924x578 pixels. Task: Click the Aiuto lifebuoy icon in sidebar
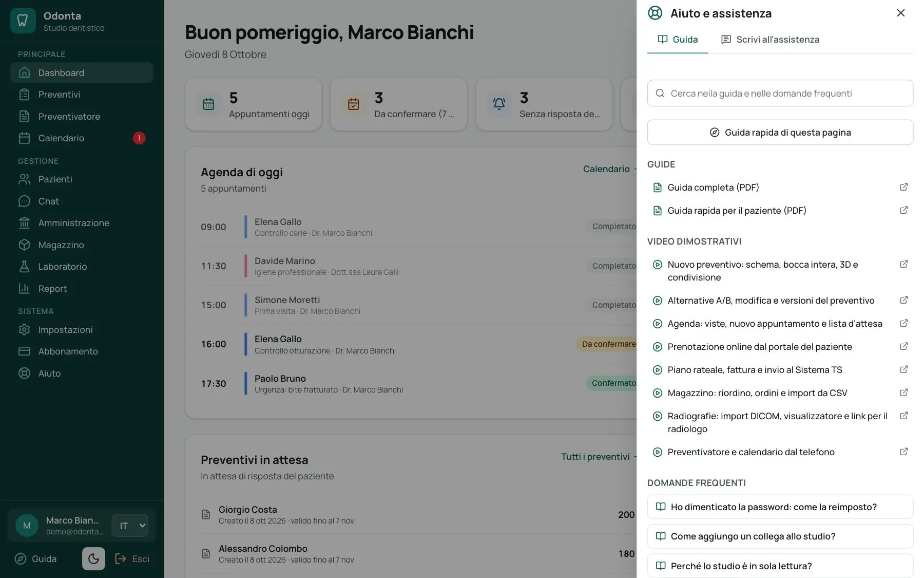coord(24,374)
